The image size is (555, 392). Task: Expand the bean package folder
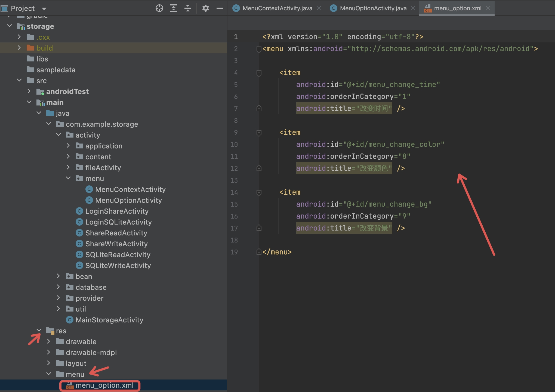(58, 276)
